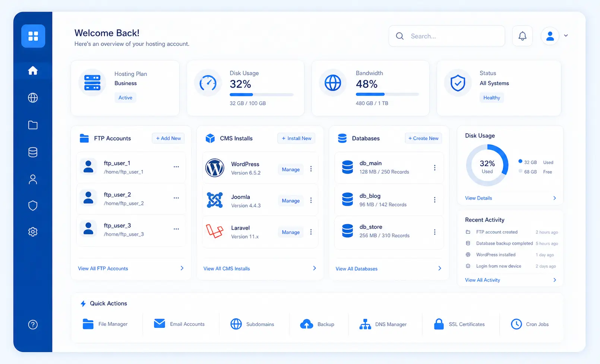The width and height of the screenshot is (600, 364).
Task: Open WordPress more options menu
Action: [x=311, y=169]
